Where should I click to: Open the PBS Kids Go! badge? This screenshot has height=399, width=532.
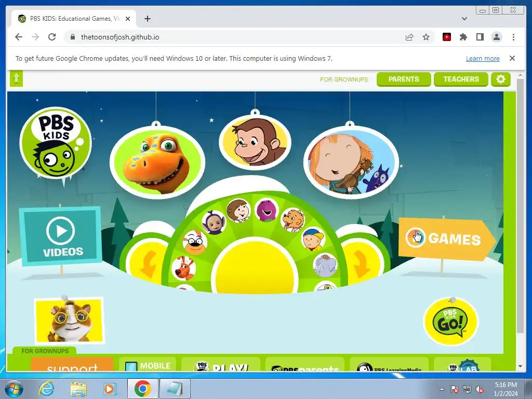pos(451,321)
